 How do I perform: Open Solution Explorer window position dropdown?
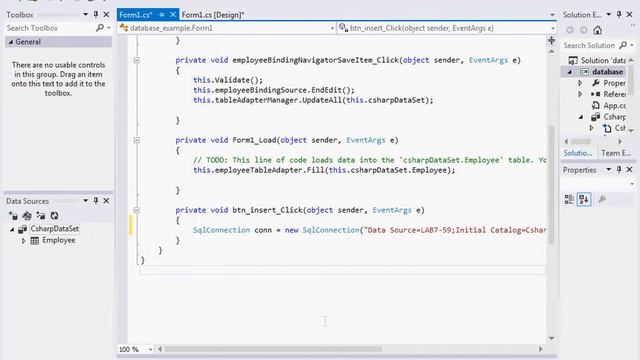(609, 15)
